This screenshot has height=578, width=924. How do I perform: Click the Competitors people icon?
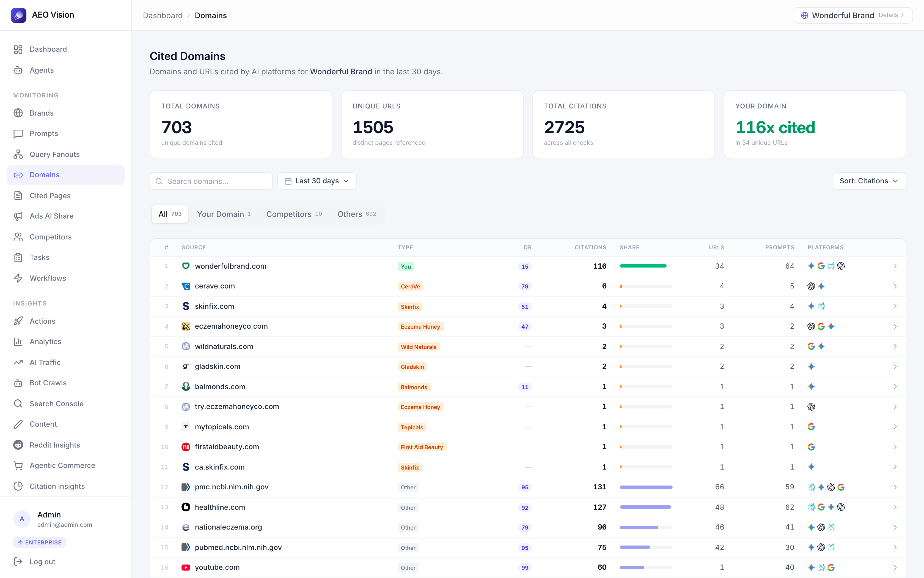click(x=18, y=237)
